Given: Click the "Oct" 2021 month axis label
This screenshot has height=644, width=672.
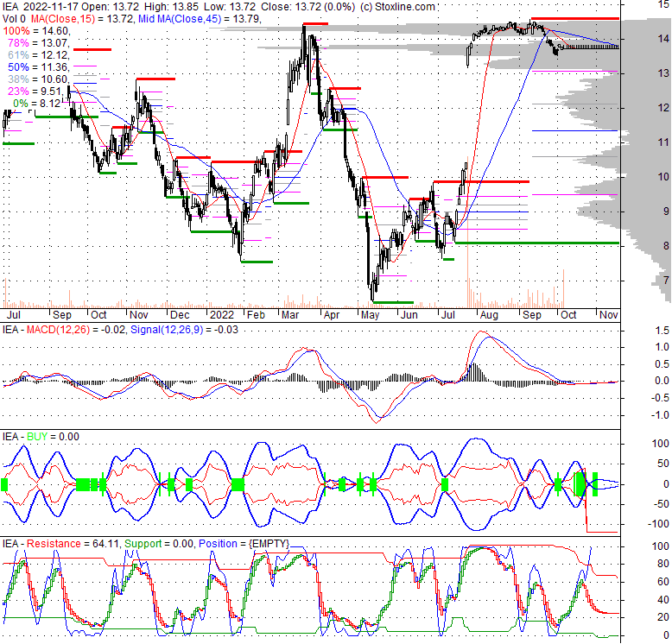Looking at the screenshot, I should tap(98, 315).
